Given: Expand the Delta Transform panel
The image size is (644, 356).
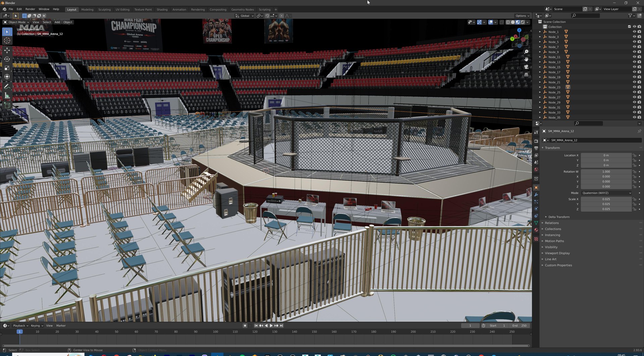Looking at the screenshot, I should click(558, 217).
